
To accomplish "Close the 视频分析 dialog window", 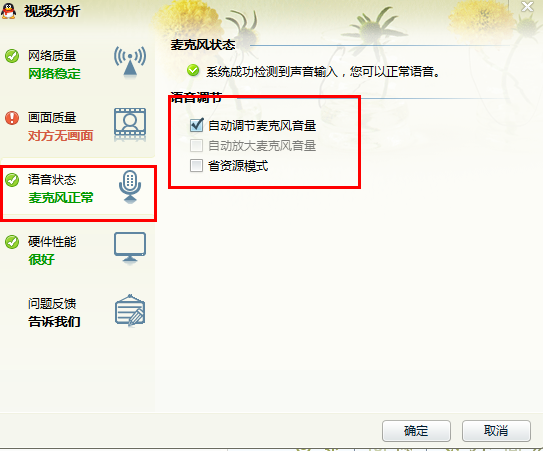I will click(527, 6).
